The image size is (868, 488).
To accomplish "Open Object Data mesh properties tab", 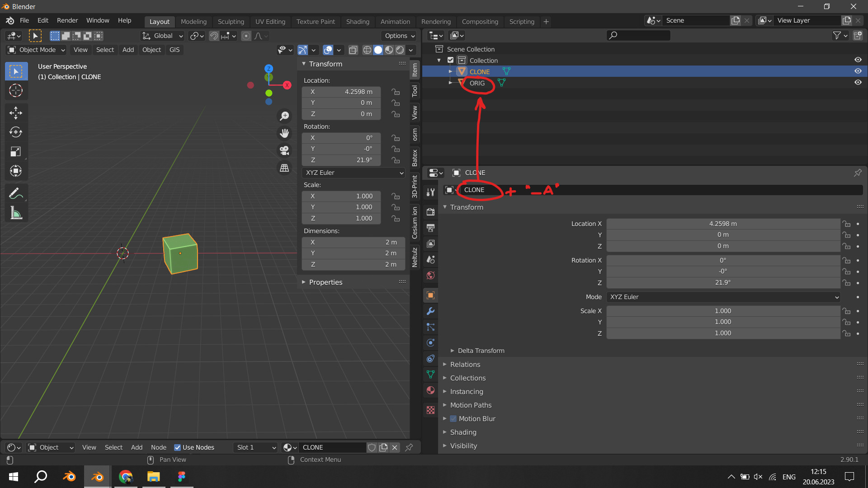I will click(x=431, y=374).
